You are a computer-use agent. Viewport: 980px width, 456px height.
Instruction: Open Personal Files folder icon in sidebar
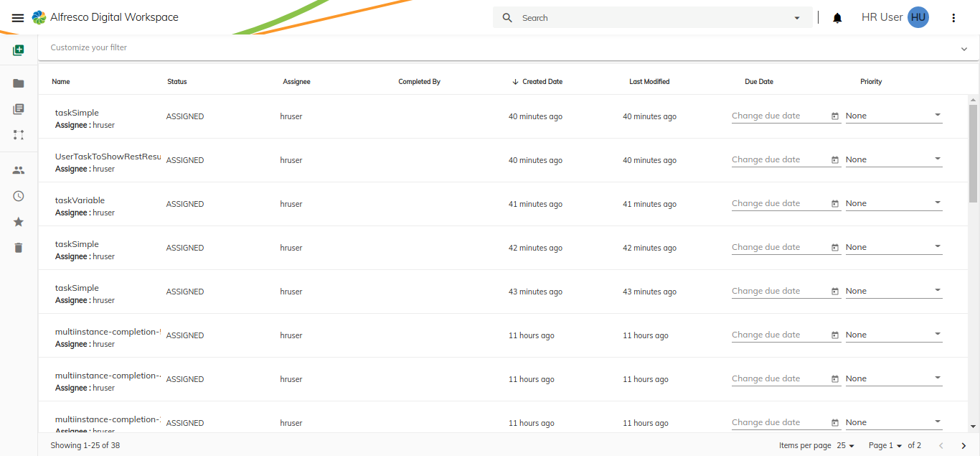[19, 83]
